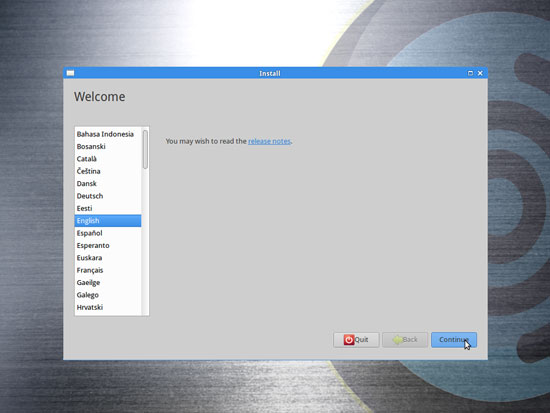Close the Install window
The image size is (550, 413).
480,73
